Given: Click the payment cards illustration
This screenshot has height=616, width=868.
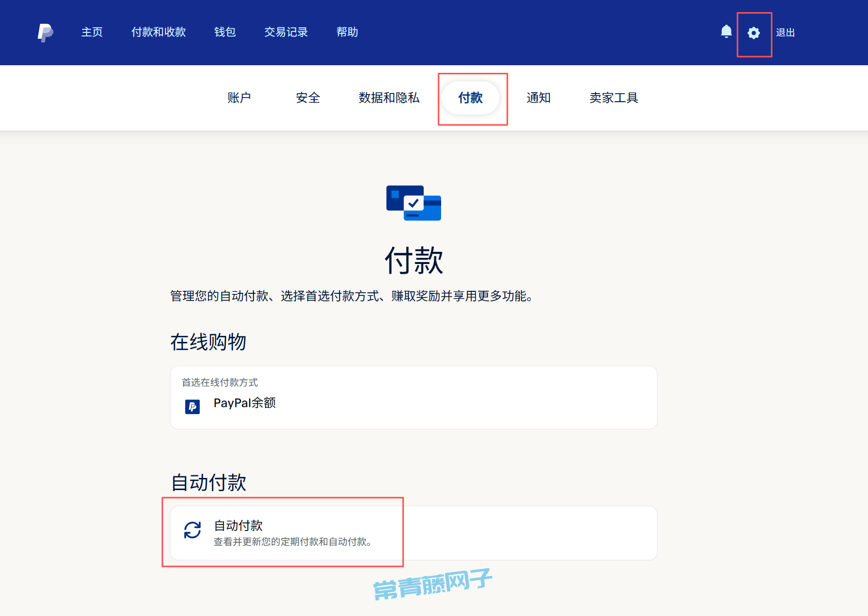Looking at the screenshot, I should click(413, 203).
